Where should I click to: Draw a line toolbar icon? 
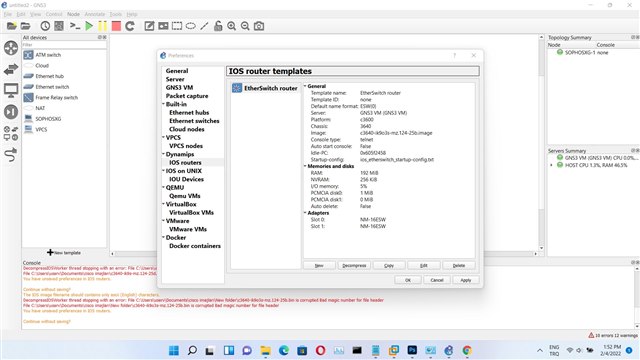[x=204, y=26]
